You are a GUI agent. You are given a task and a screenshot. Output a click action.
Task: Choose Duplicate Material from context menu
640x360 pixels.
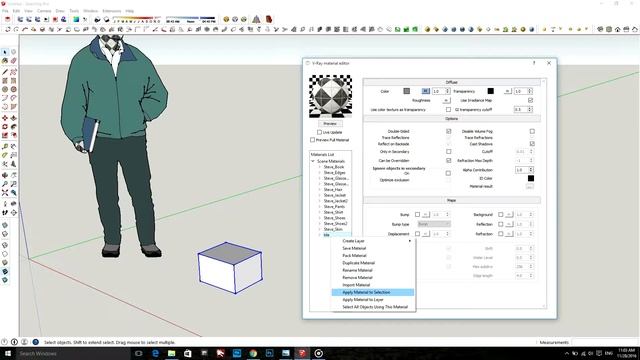(x=373, y=263)
